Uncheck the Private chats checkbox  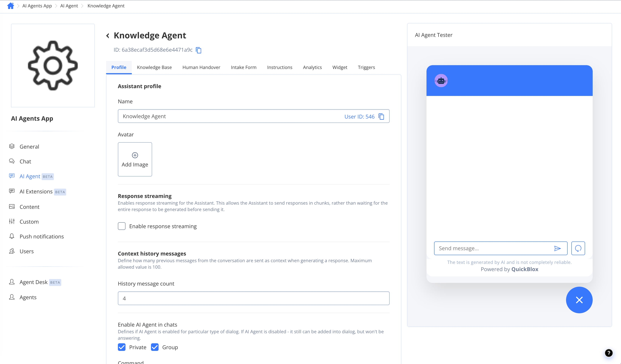click(122, 347)
